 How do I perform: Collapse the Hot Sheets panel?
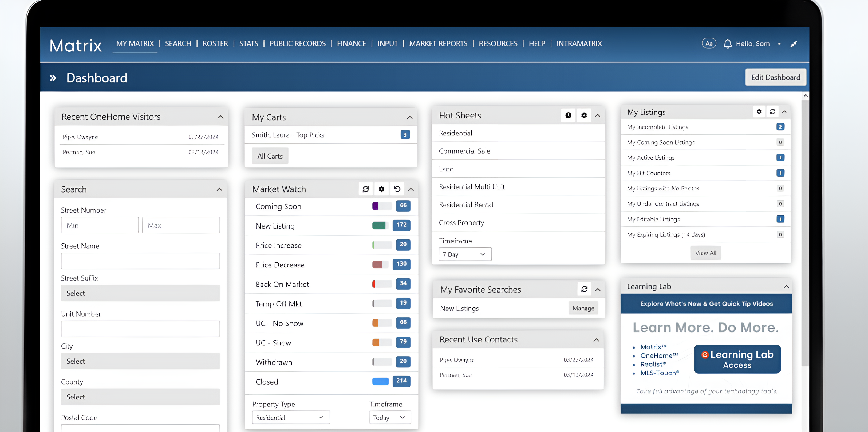pyautogui.click(x=597, y=115)
